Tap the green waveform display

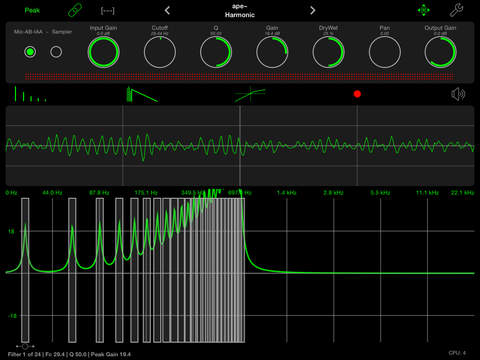[x=240, y=146]
